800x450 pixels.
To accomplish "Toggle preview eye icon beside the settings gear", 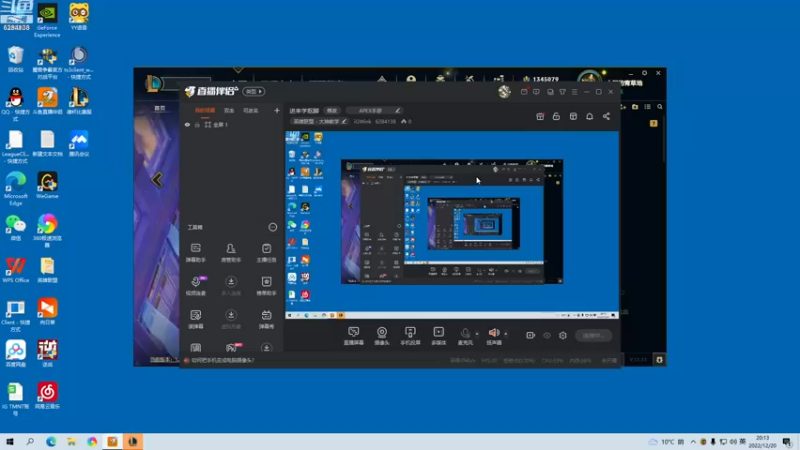I will [x=547, y=335].
